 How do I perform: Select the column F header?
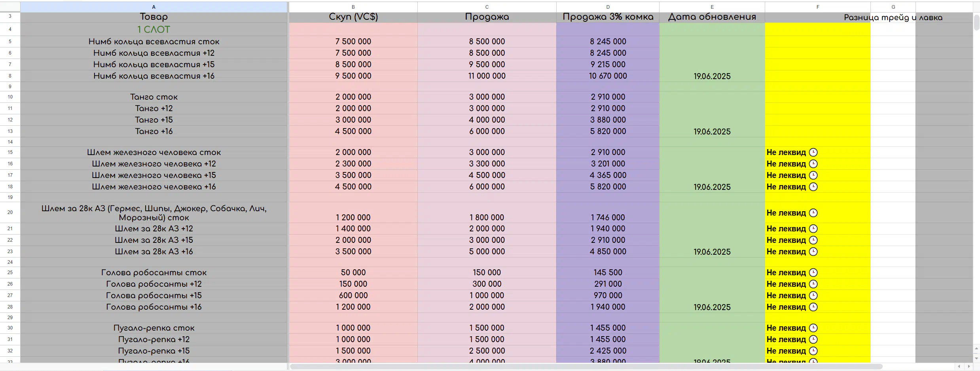tap(817, 7)
